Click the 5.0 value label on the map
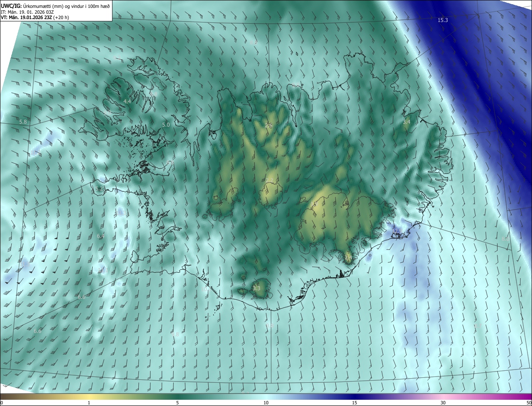532x406 pixels. (x=166, y=125)
